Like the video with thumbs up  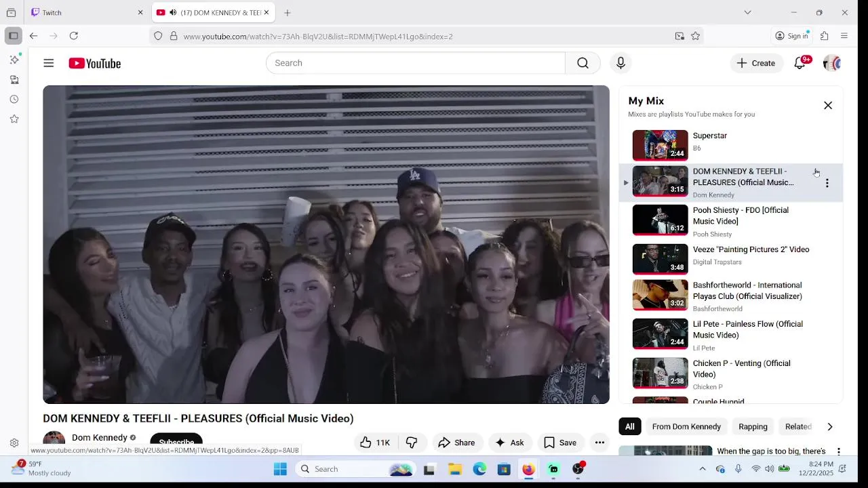[x=374, y=443]
